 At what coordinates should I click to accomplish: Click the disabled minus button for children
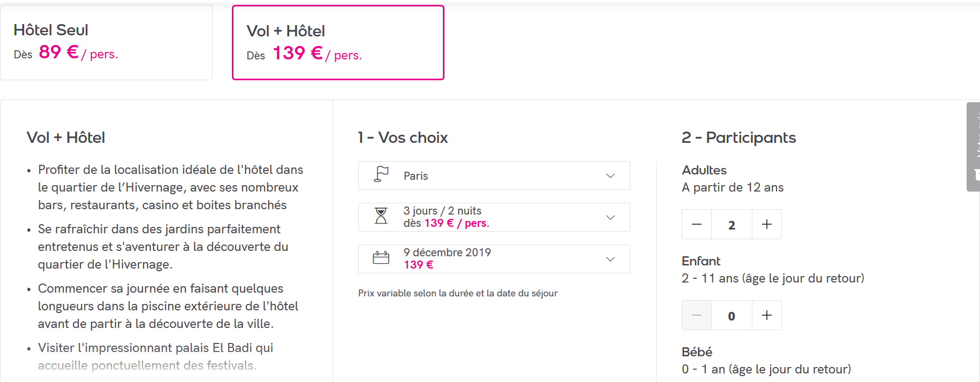pos(696,315)
